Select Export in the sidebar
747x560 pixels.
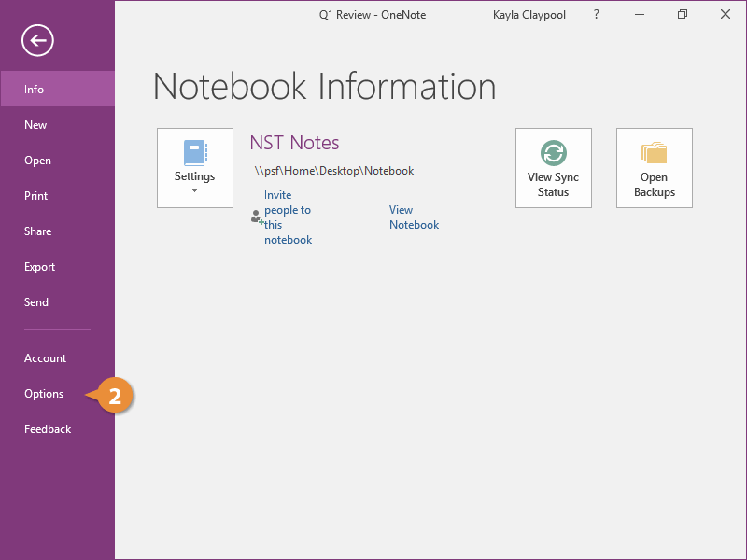[58, 267]
